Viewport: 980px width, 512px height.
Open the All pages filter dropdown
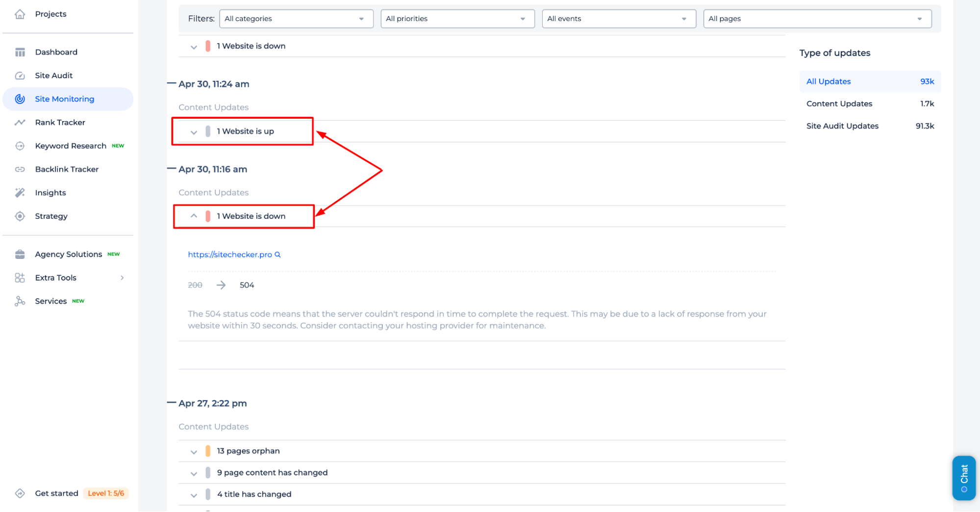(817, 19)
